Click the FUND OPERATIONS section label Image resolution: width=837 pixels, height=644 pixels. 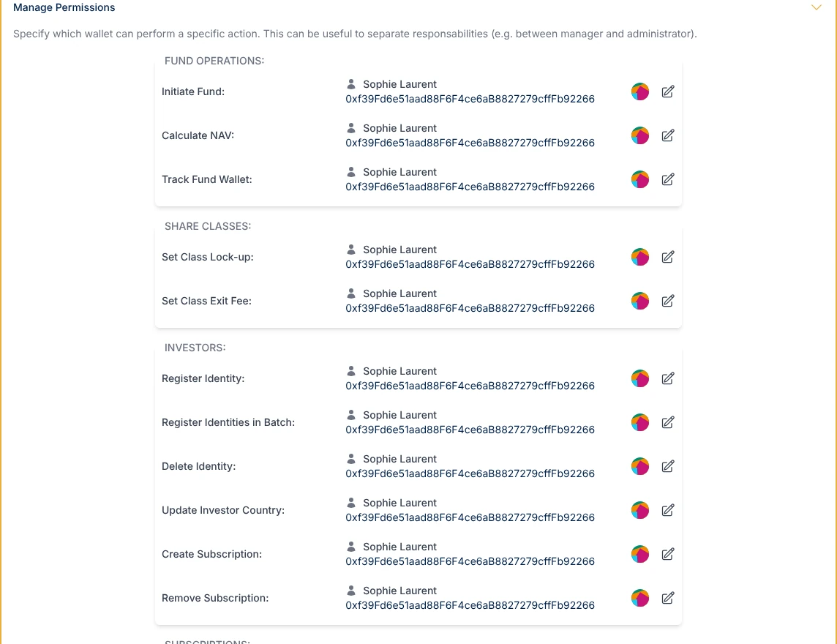[x=214, y=61]
